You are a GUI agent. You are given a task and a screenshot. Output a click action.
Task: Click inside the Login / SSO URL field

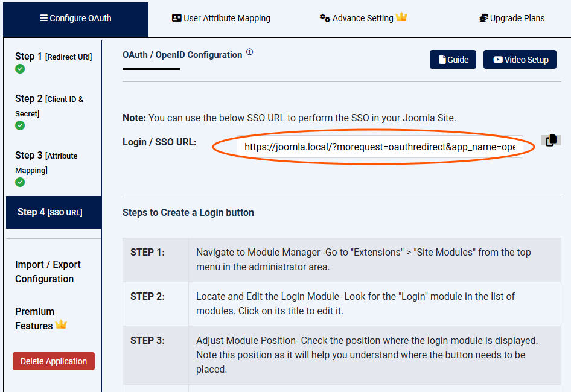379,147
